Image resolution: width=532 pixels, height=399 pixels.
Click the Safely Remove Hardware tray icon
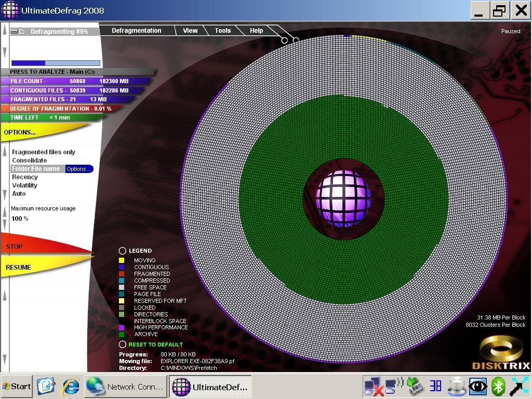[x=415, y=386]
